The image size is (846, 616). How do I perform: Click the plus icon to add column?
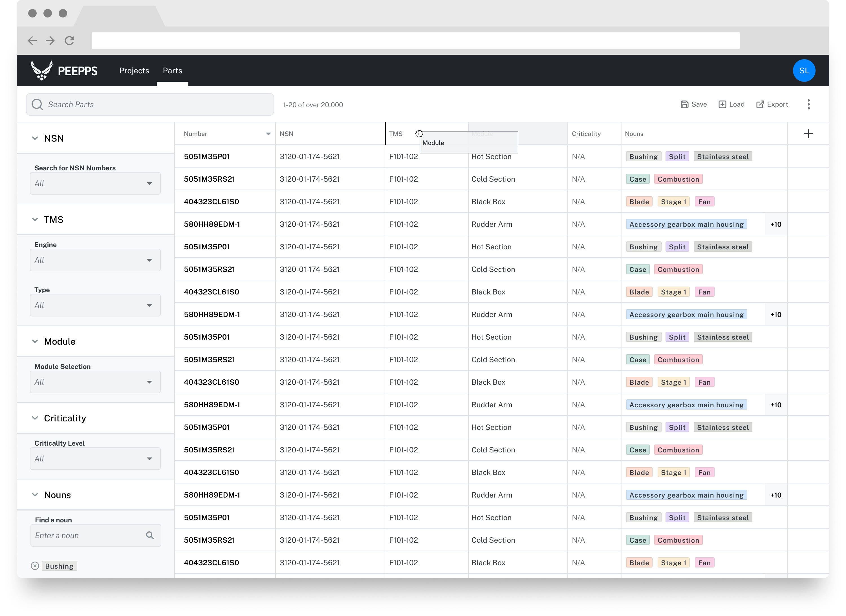(x=808, y=134)
